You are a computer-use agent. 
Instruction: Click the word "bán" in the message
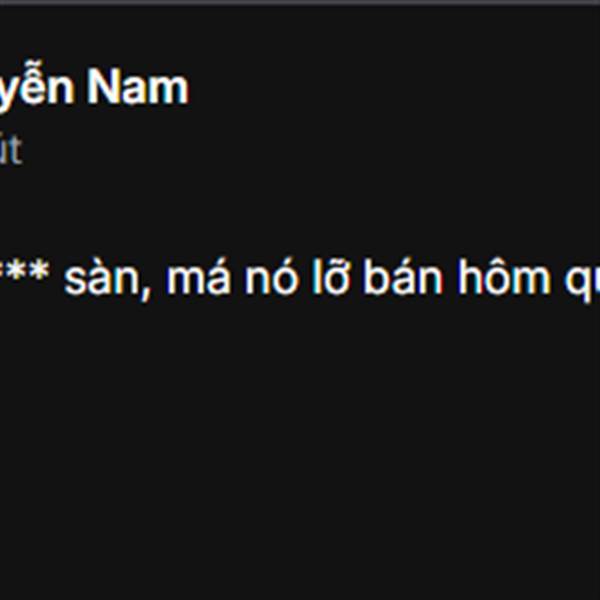[x=404, y=276]
